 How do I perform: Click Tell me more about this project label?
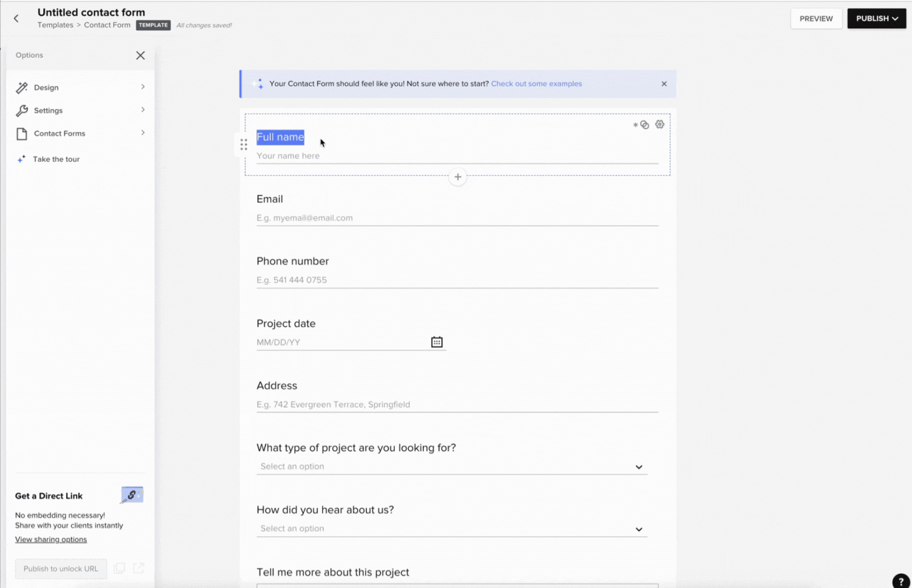coord(333,572)
